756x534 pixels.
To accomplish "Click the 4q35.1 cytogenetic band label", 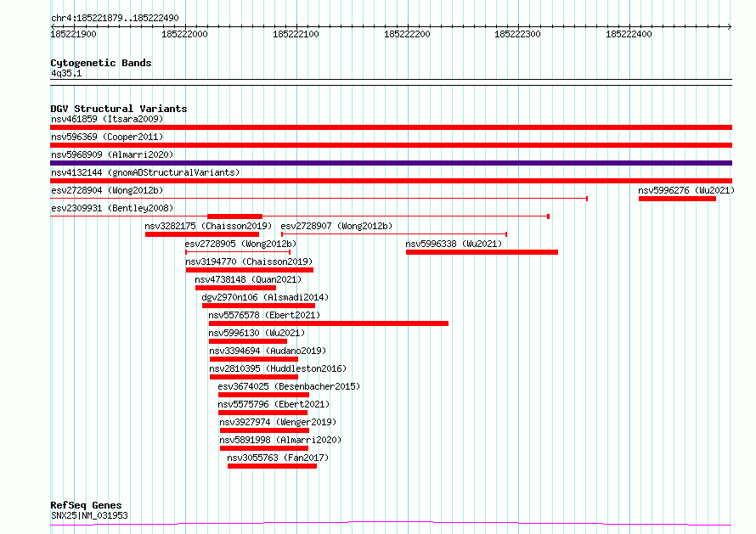I will click(66, 73).
